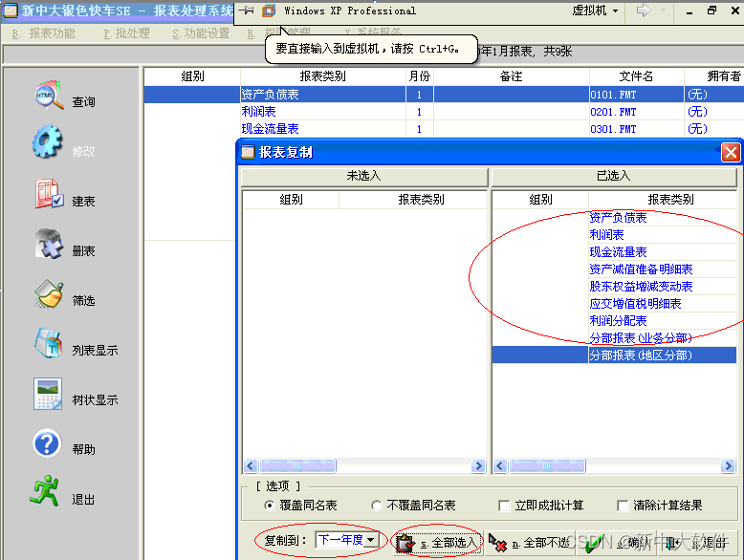Select the 覆盖同名表 radio option
Screen dimensions: 744x560
pos(269,506)
